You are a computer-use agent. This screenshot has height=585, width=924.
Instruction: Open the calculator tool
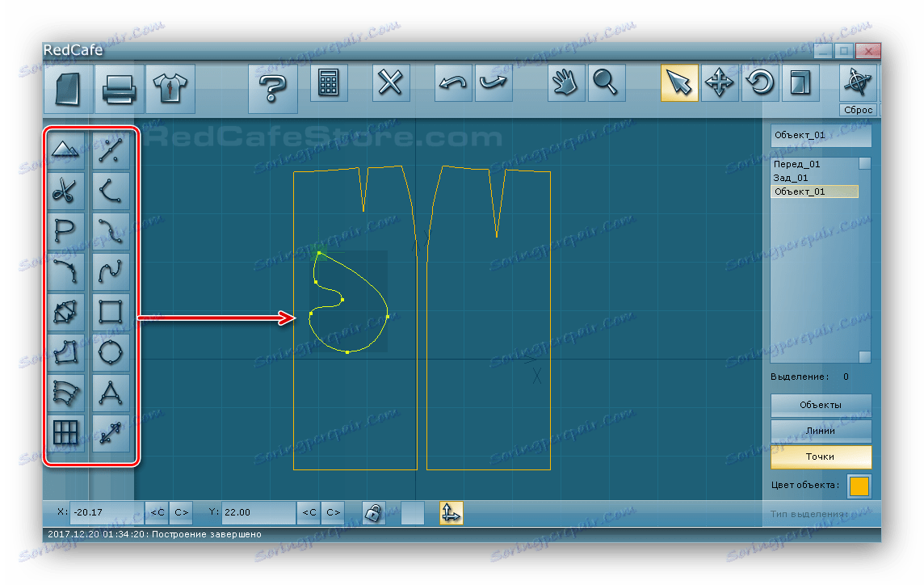coord(328,82)
